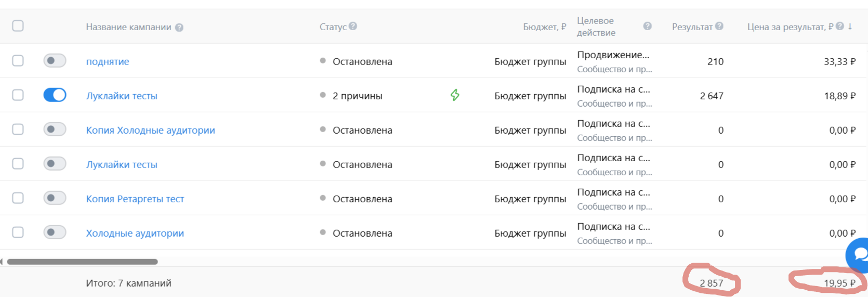Click help icon beside Целевое действие
The height and width of the screenshot is (297, 868).
[647, 26]
